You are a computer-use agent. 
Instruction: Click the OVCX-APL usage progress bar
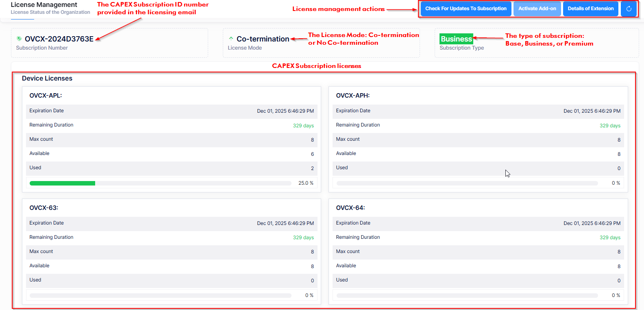point(160,183)
